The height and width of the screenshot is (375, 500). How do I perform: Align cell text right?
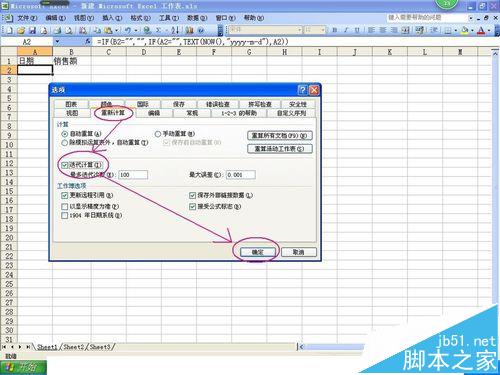394,30
